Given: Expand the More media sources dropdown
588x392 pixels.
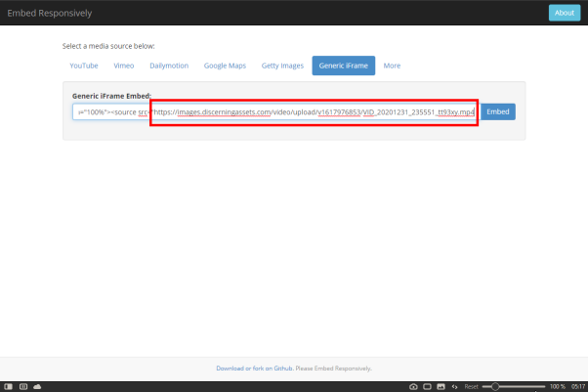Looking at the screenshot, I should point(392,65).
